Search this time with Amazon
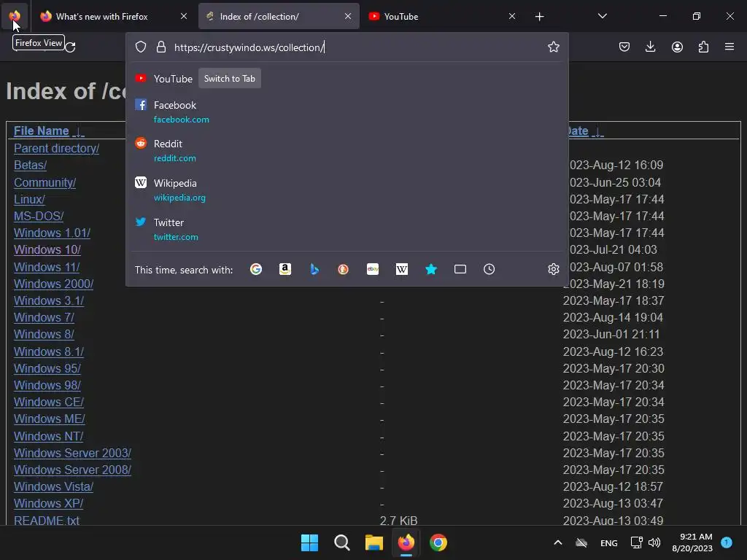 [x=285, y=269]
